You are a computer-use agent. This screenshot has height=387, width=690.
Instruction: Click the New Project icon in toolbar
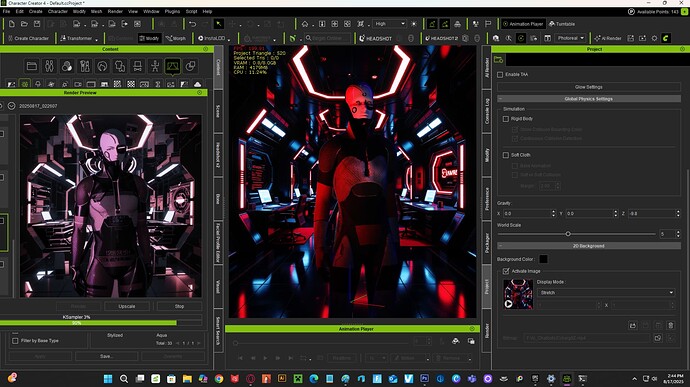click(x=12, y=24)
